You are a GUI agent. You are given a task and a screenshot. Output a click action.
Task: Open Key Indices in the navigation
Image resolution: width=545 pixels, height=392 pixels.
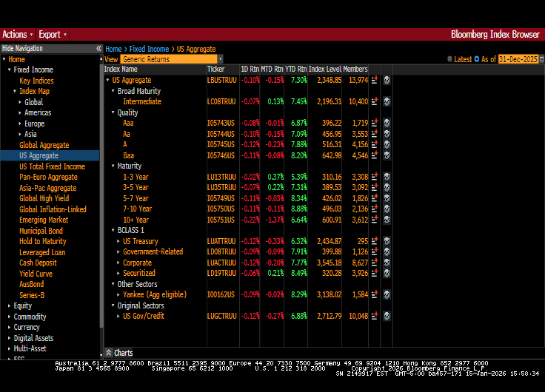pyautogui.click(x=36, y=81)
